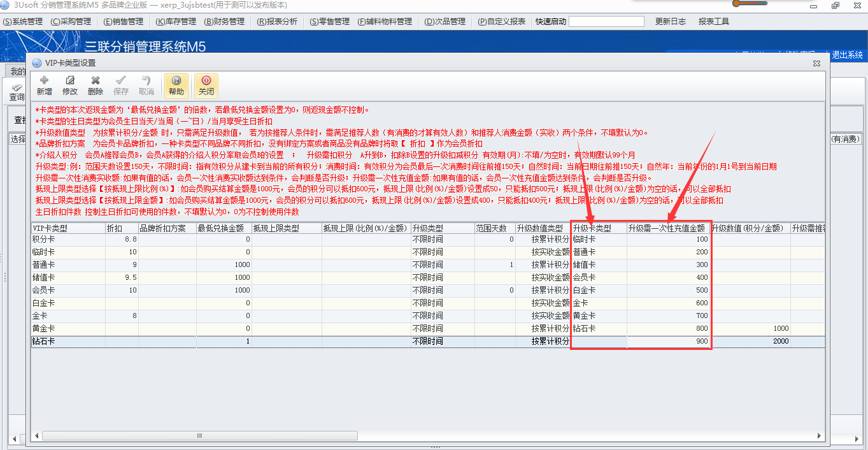
Task: Open the 报表分析 menu
Action: click(x=277, y=22)
